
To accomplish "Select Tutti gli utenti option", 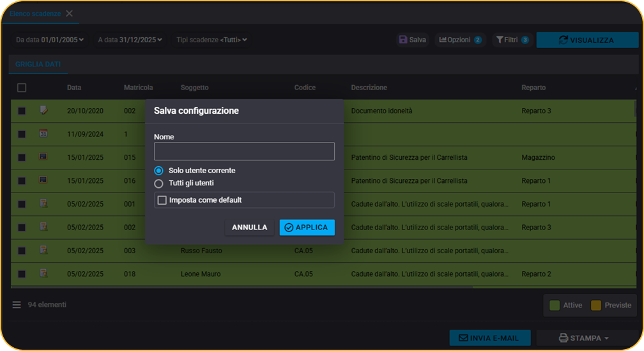I will [x=158, y=183].
